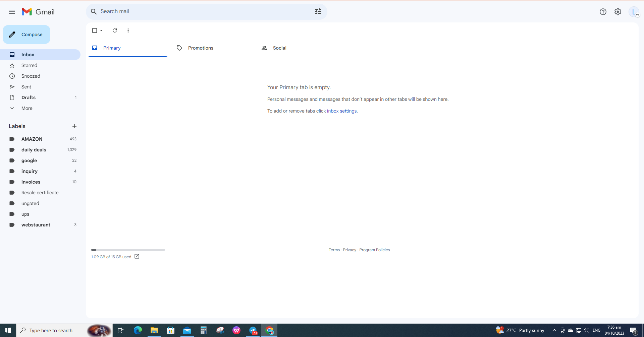Screen dimensions: 644x337
Task: Open the Terms link
Action: [334, 250]
